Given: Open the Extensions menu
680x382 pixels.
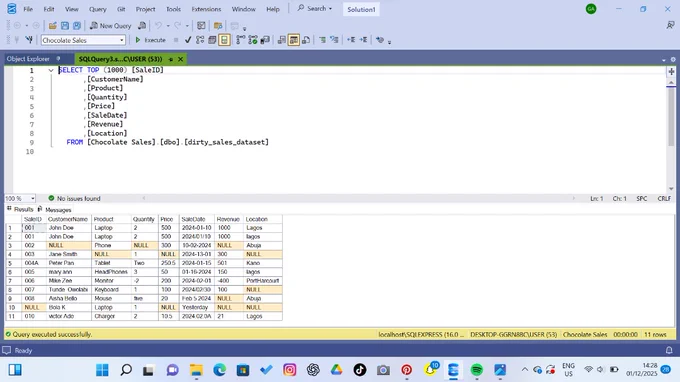Looking at the screenshot, I should [206, 9].
